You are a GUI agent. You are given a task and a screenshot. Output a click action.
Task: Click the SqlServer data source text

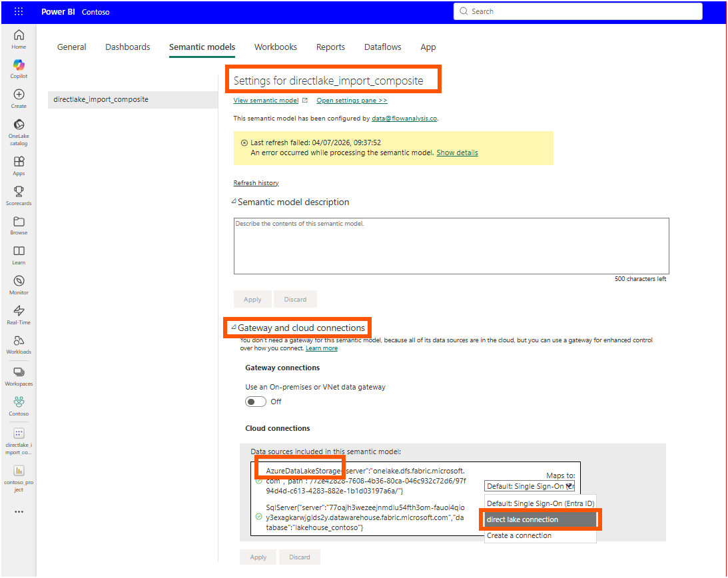[x=366, y=517]
